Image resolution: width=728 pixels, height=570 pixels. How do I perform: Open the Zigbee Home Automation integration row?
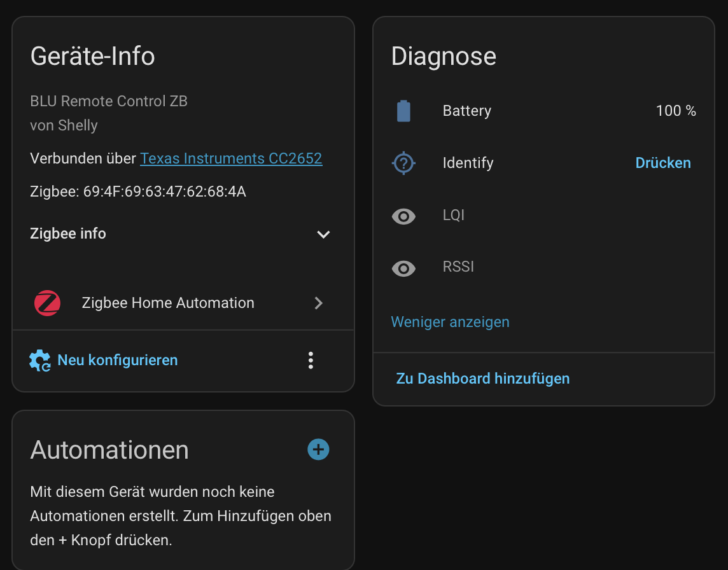[x=168, y=303]
